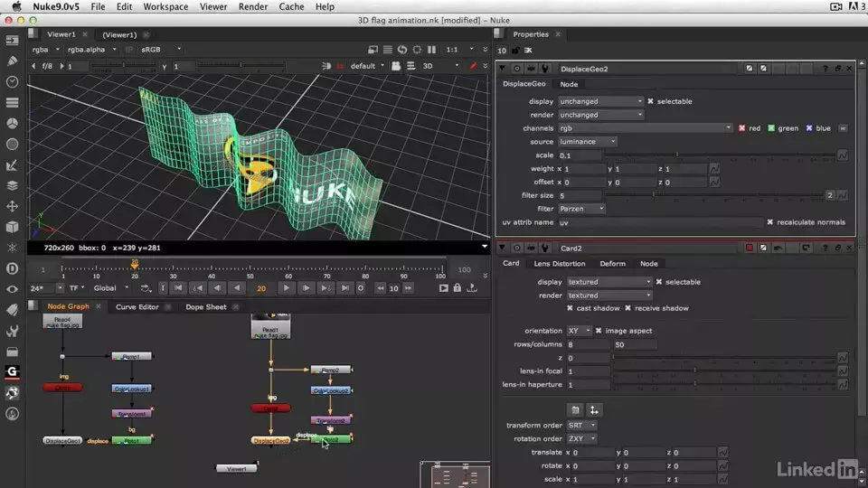868x488 pixels.
Task: Toggle the red channel checkbox
Action: (741, 128)
